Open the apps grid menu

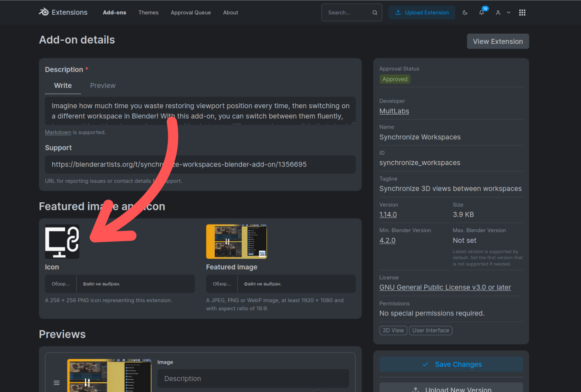click(522, 13)
